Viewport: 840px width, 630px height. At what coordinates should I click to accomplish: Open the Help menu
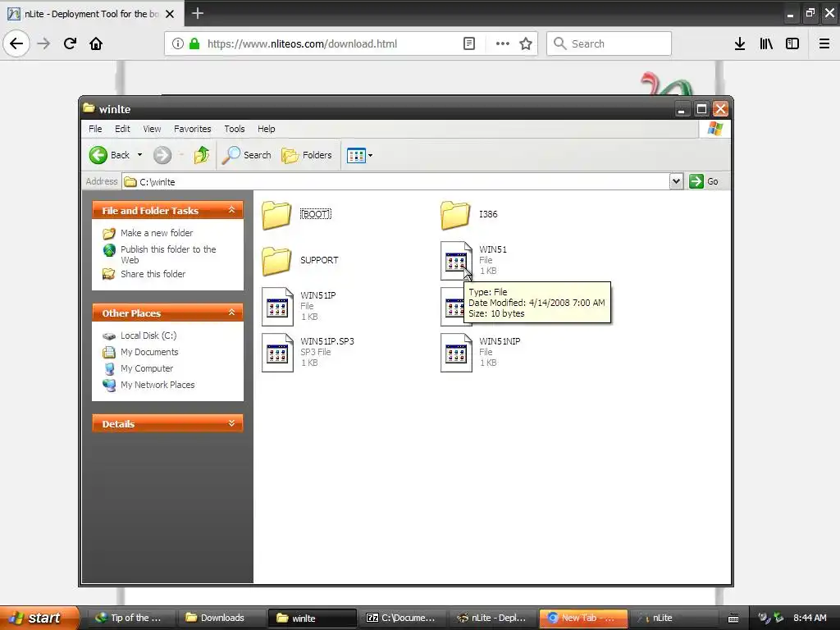tap(267, 129)
